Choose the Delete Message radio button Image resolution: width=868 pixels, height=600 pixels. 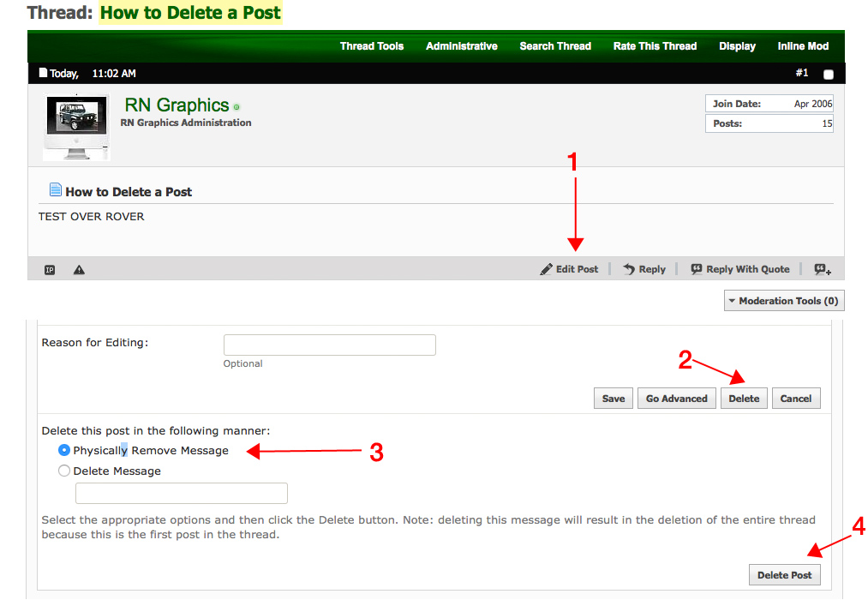tap(63, 471)
